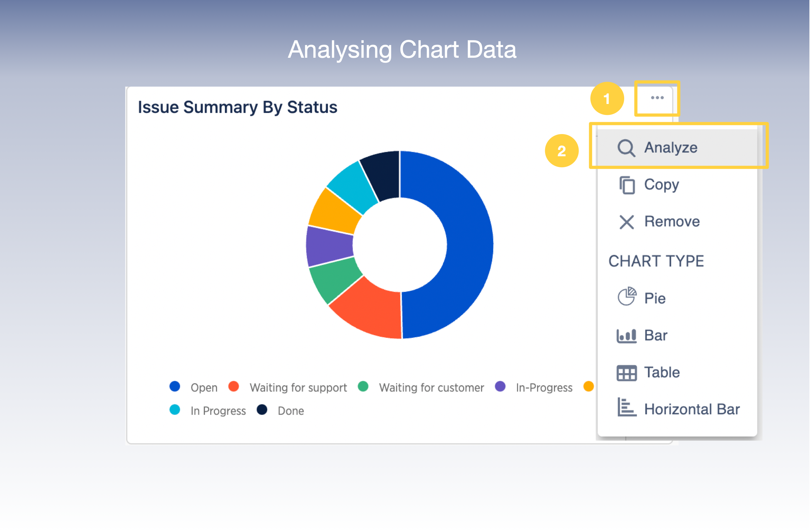Toggle the Open legend item
The height and width of the screenshot is (532, 810).
coord(203,387)
